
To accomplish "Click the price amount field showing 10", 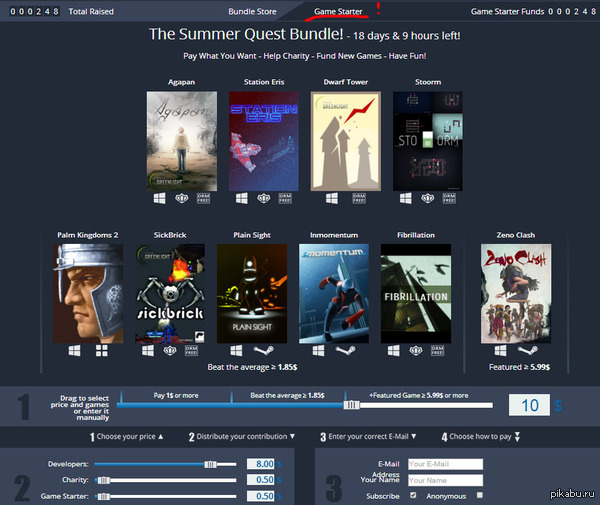I will 529,405.
